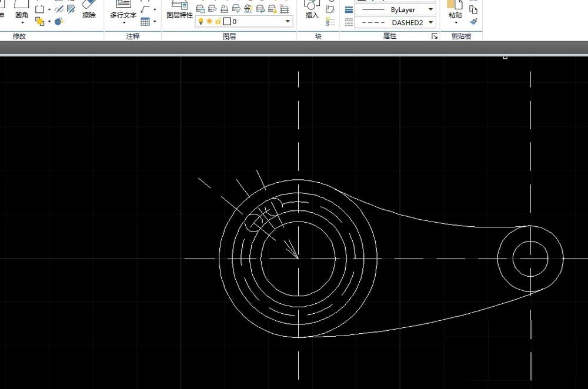Click the 属性 panel dialog launcher arrow

433,35
